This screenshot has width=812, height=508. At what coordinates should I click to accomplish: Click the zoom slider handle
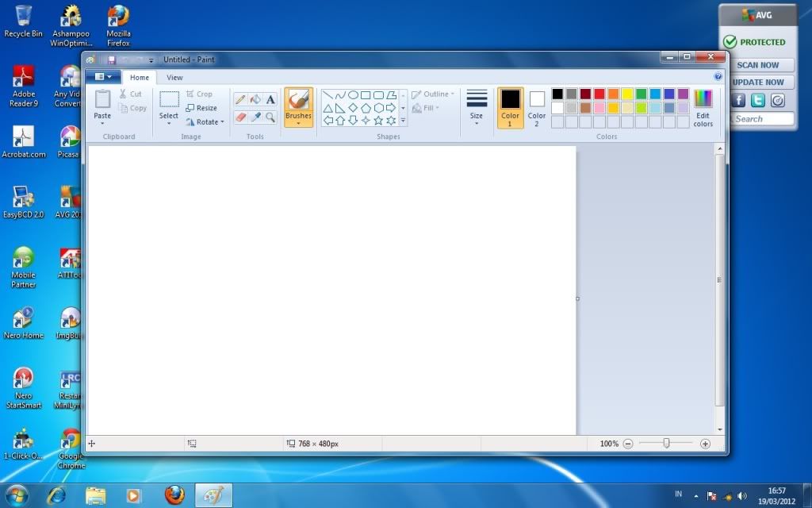point(666,443)
